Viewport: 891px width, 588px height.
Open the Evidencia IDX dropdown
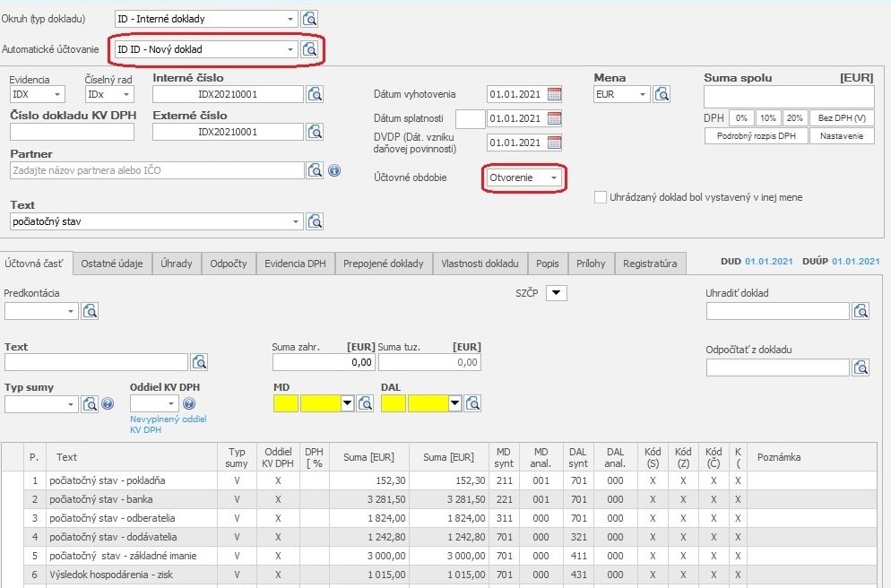tap(58, 94)
